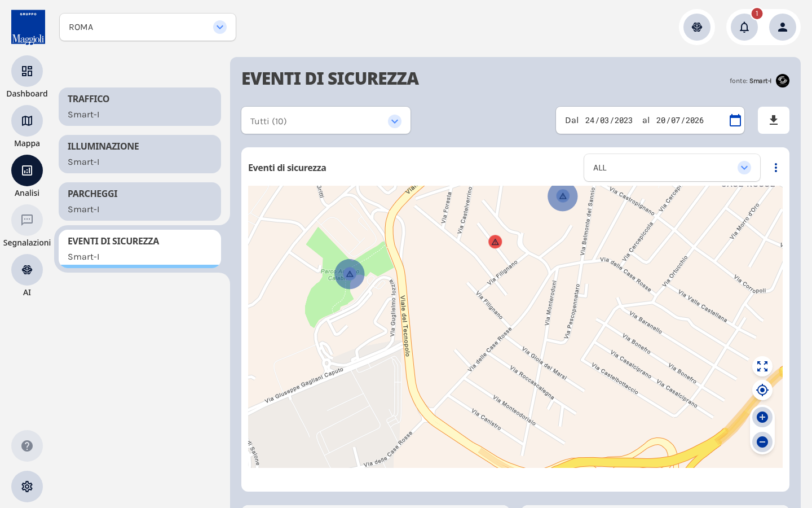Center map on current location
812x508 pixels.
point(762,390)
